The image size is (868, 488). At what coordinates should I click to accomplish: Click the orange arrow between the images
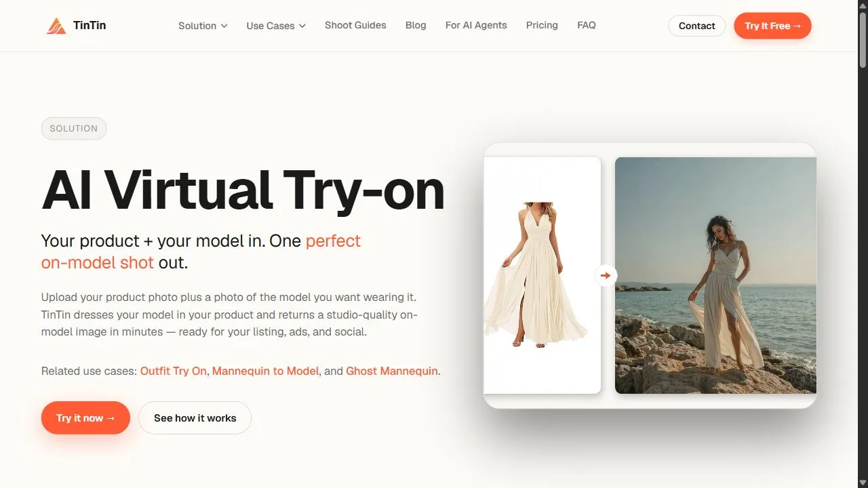pyautogui.click(x=606, y=275)
